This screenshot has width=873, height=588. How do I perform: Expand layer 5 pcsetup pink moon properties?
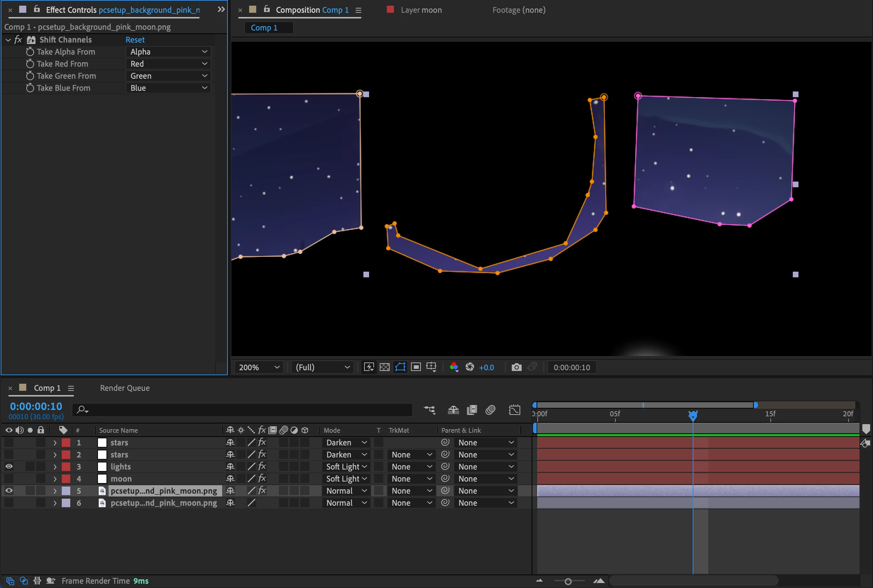pos(55,491)
